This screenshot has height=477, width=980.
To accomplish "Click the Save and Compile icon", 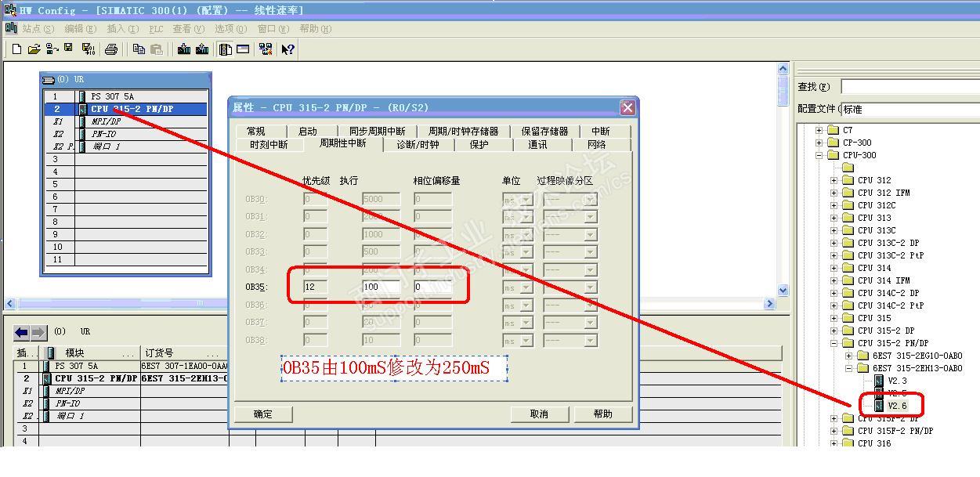I will coord(88,49).
